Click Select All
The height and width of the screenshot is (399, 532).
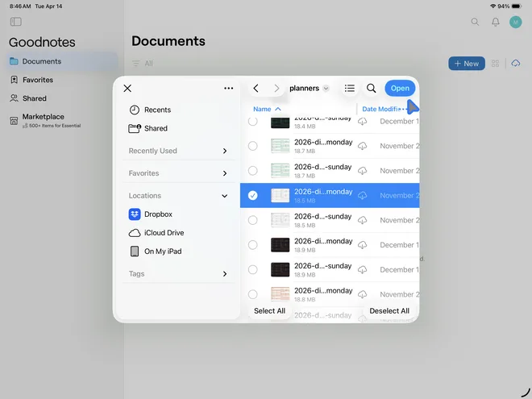[269, 311]
